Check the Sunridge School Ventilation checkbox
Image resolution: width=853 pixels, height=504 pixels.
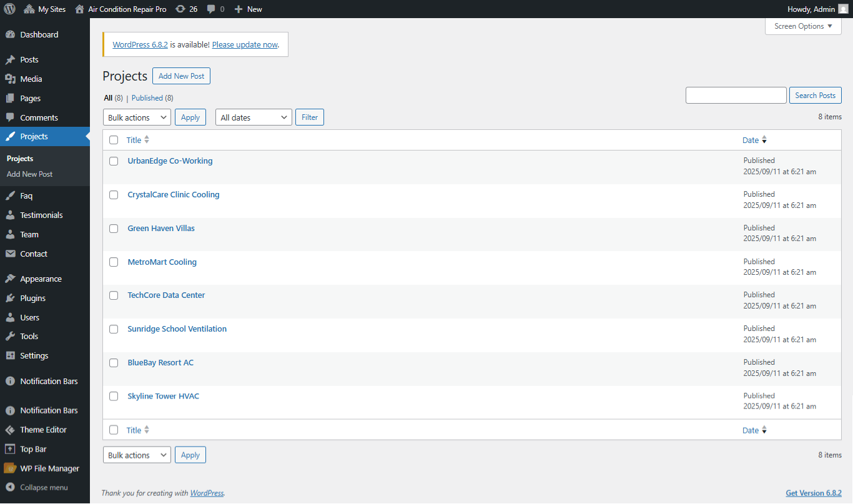pyautogui.click(x=114, y=329)
